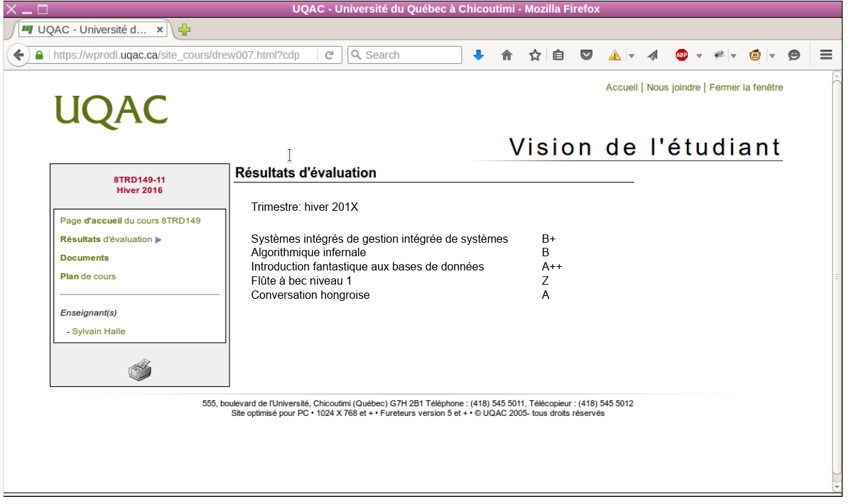Click the paper plane send icon
The height and width of the screenshot is (504, 849).
point(653,55)
